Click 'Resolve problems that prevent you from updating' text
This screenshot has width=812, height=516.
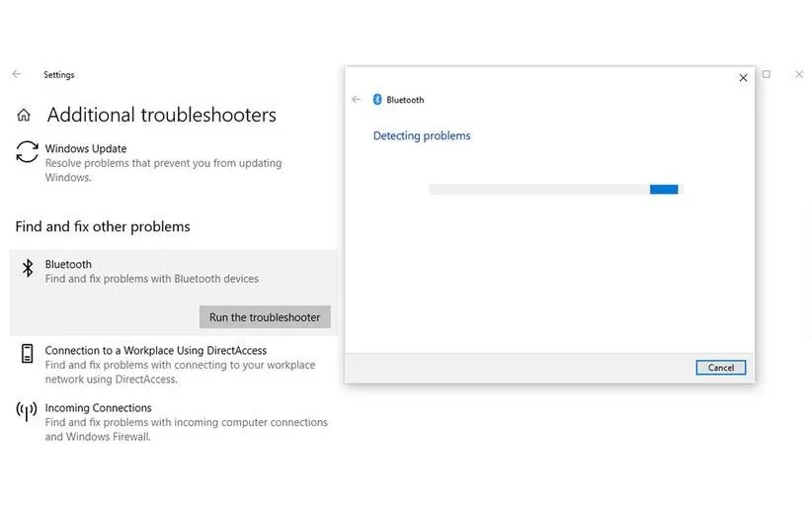pyautogui.click(x=163, y=163)
